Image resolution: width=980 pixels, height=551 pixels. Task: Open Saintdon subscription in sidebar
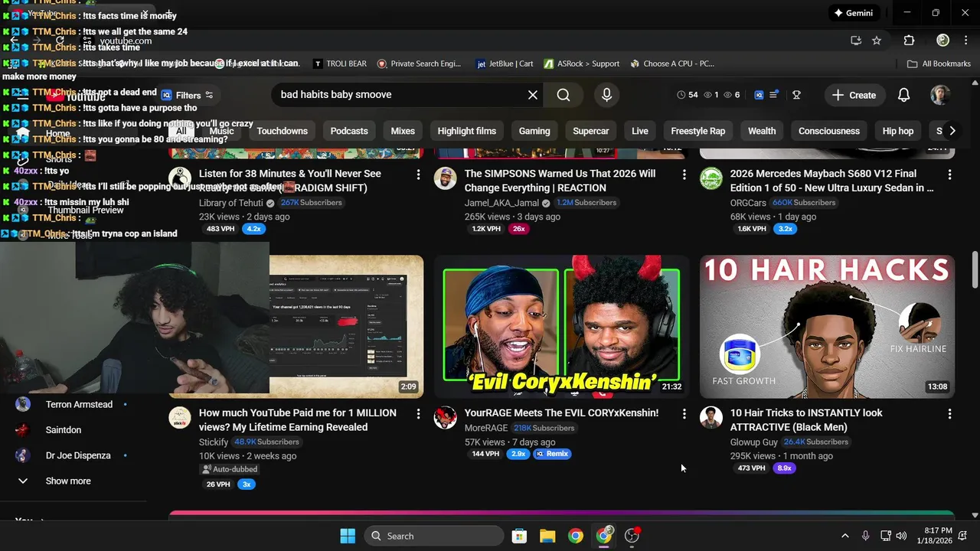63,430
